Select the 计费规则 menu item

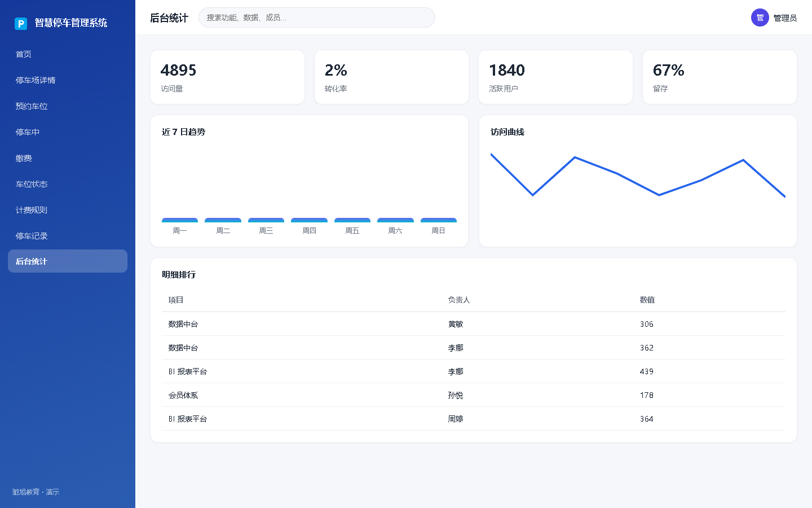pyautogui.click(x=68, y=210)
